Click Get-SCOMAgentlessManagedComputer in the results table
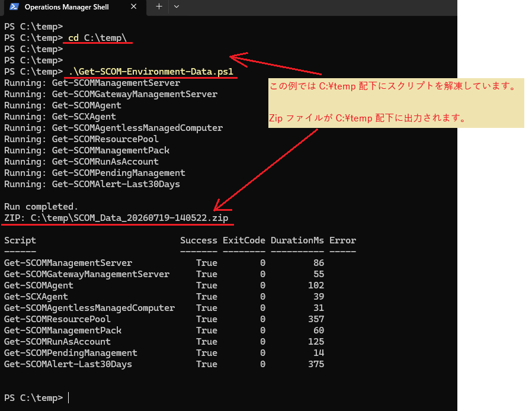The width and height of the screenshot is (532, 411). coord(89,307)
